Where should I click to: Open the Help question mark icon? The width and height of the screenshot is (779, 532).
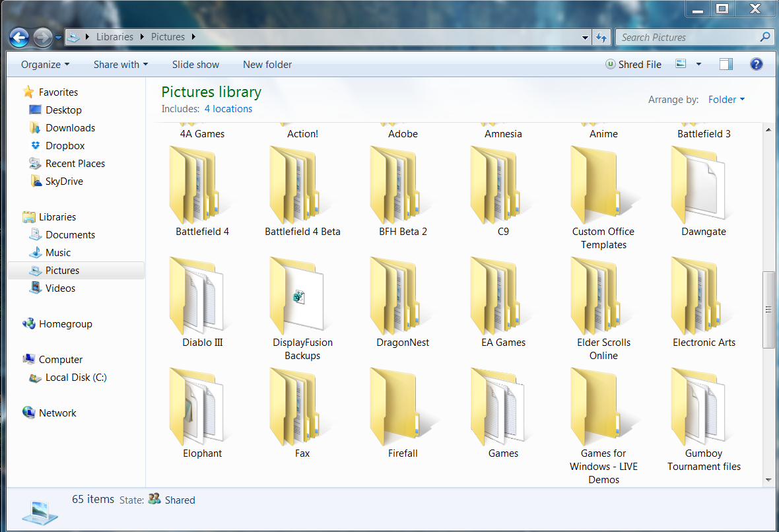pyautogui.click(x=756, y=64)
